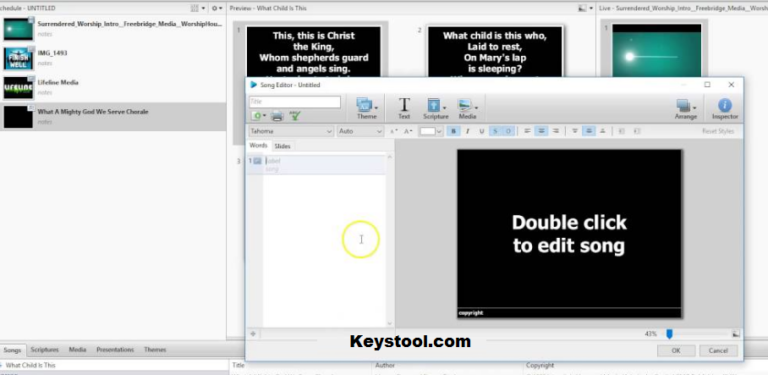Select Surrendered_Worship_Intro schedule item
768x375 pixels.
pyautogui.click(x=114, y=28)
